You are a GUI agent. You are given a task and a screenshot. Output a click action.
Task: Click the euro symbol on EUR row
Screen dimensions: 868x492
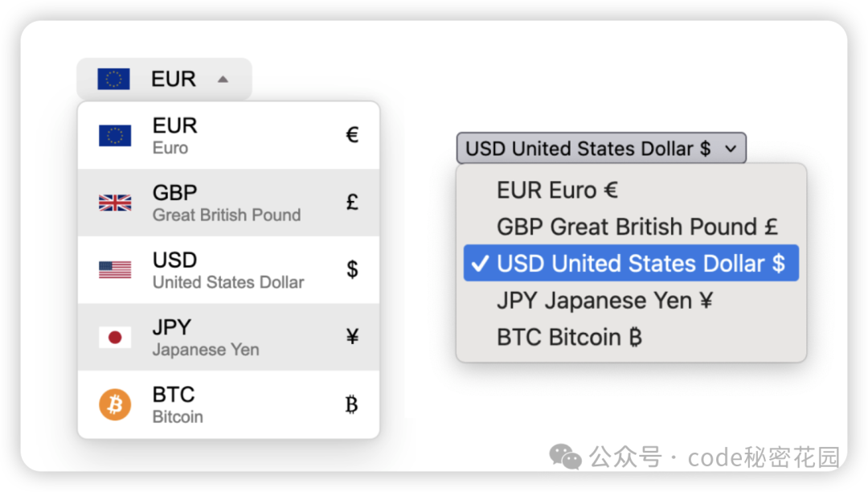pos(352,135)
